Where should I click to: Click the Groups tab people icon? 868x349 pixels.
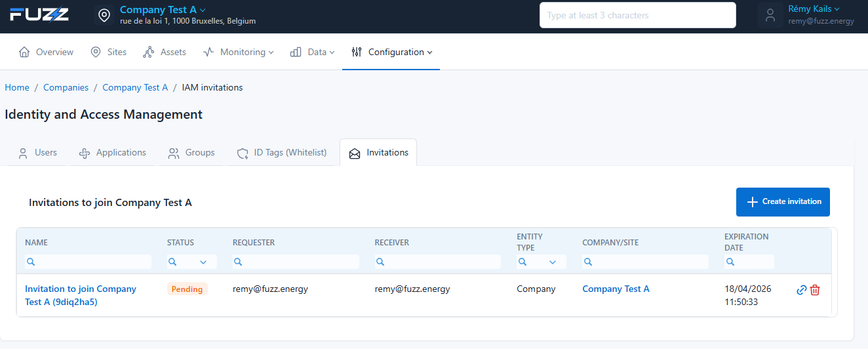point(174,153)
